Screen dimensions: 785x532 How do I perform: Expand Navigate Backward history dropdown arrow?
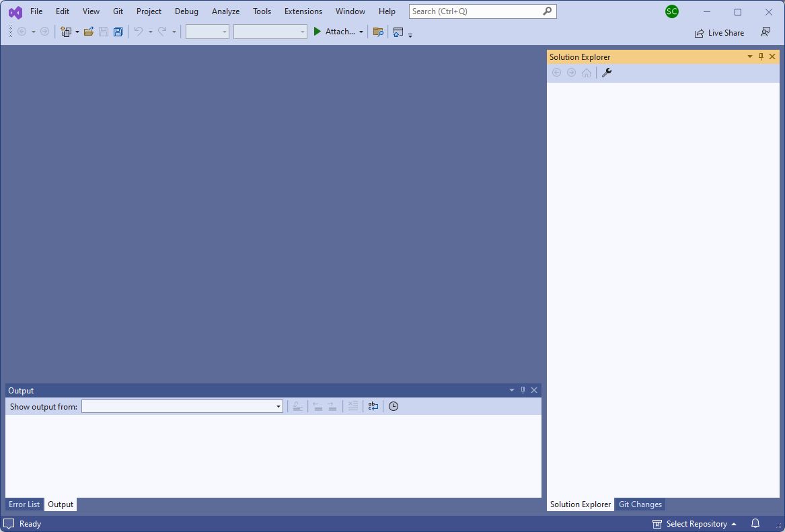click(34, 32)
